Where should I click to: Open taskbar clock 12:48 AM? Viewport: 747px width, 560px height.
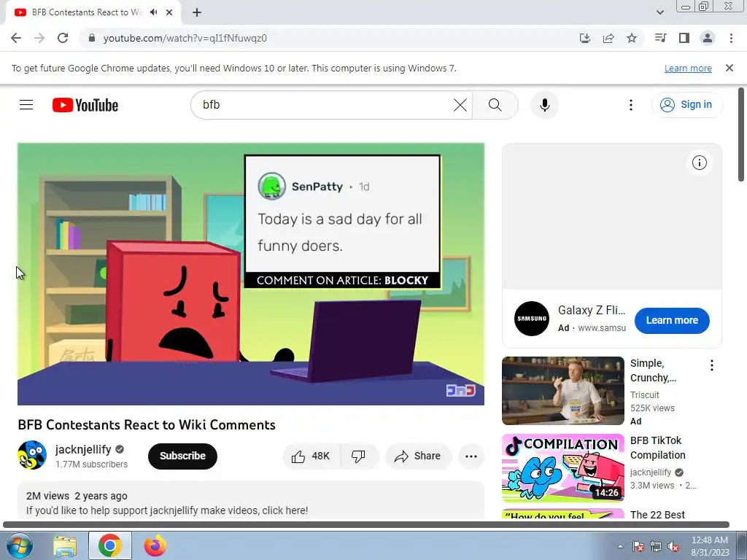pyautogui.click(x=710, y=546)
